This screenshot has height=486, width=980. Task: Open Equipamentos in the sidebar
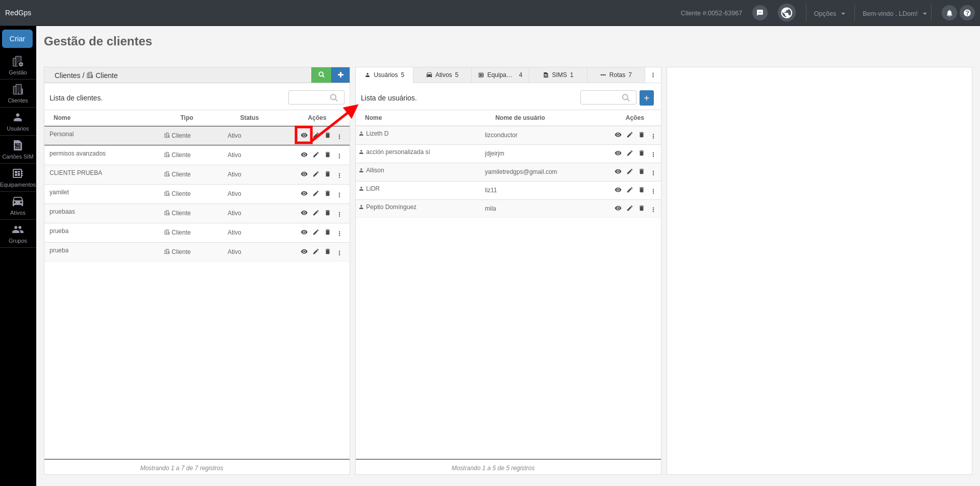pos(18,178)
